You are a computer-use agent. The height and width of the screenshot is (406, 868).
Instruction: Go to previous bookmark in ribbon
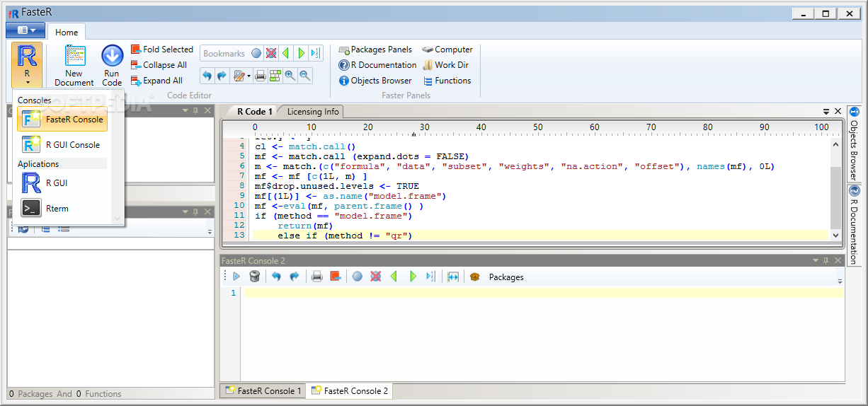(285, 53)
